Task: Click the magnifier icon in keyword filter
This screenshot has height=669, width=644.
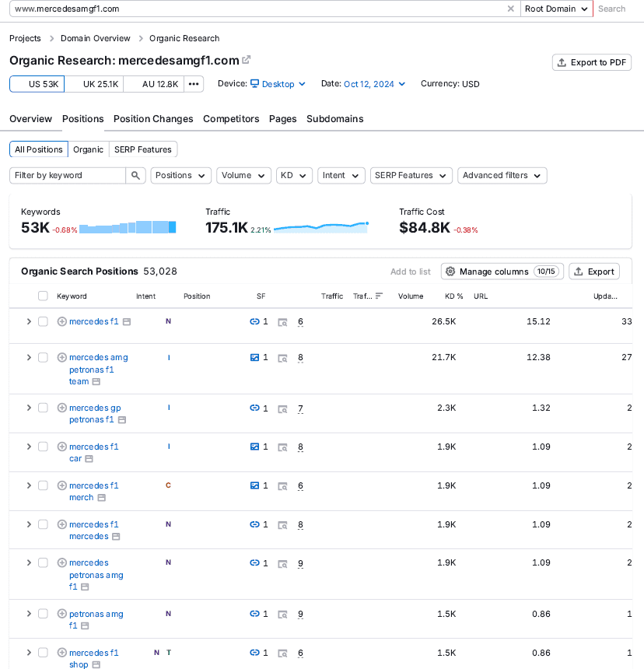Action: [135, 175]
